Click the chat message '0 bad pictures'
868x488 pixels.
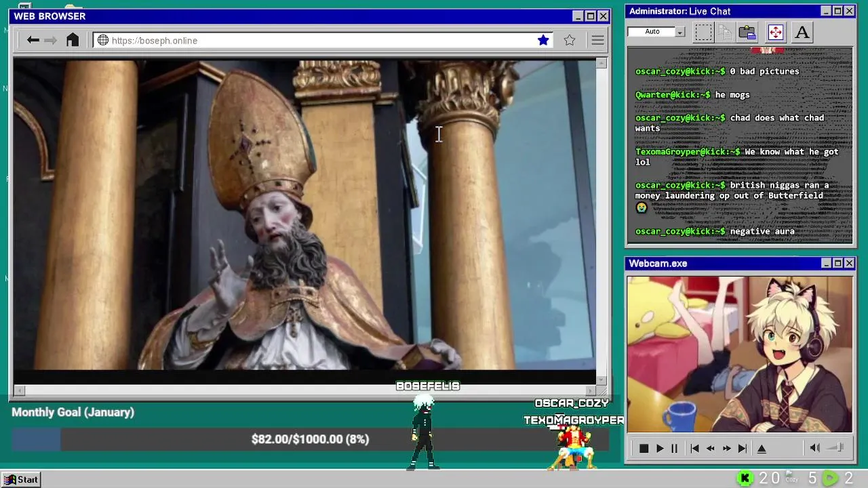[764, 71]
